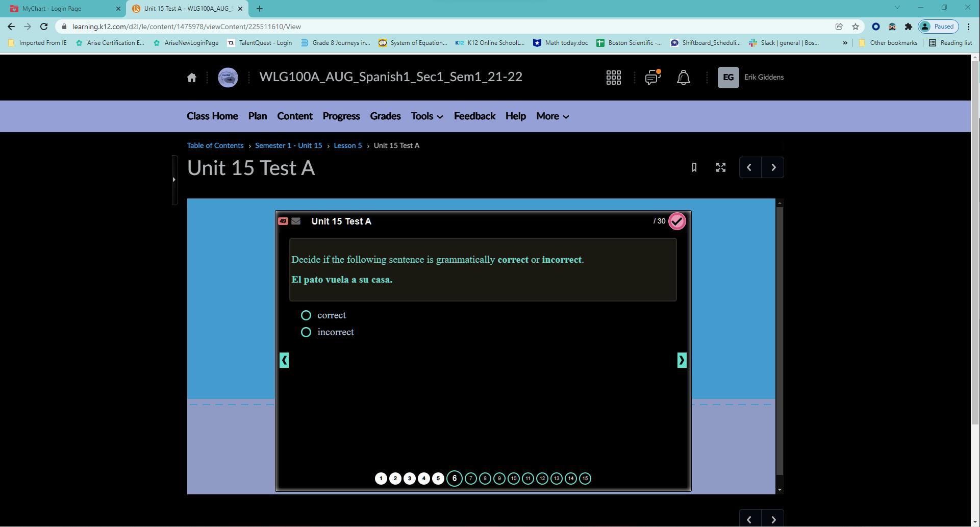Screen dimensions: 980x527
Task: Open the course title WLG100A Spanish1 link
Action: tap(391, 77)
